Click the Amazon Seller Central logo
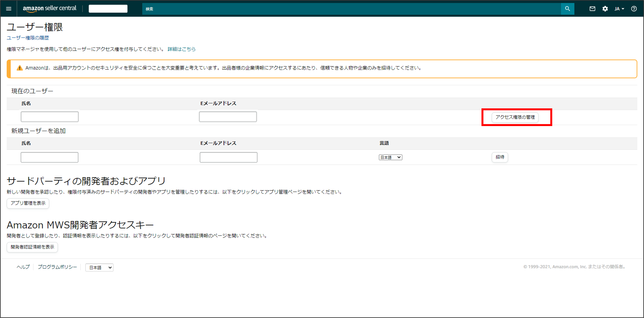Screen dimensions: 644x318 point(49,8)
